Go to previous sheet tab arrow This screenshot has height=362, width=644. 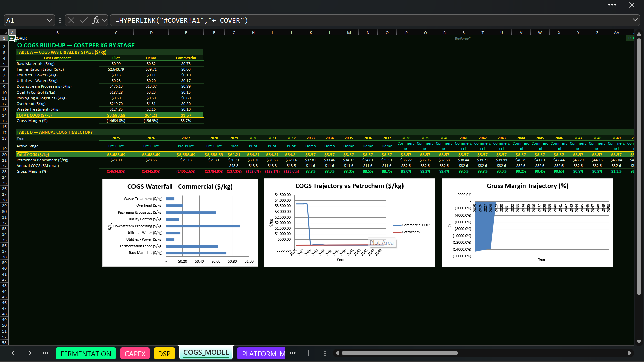(x=13, y=353)
